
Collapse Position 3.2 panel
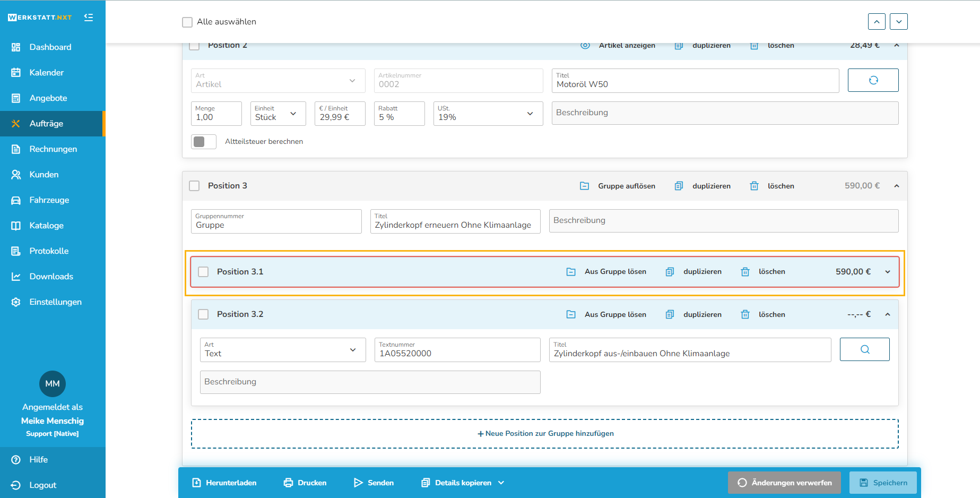point(888,314)
